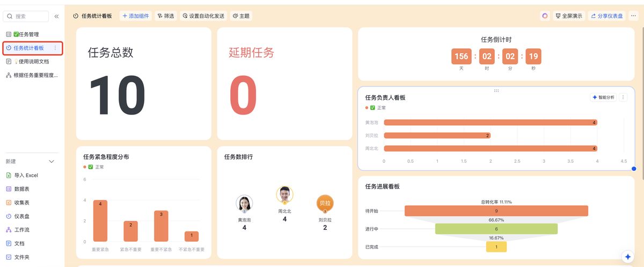Click the blue resize handle on 任务负责人看板
The height and width of the screenshot is (267, 644).
(x=634, y=169)
